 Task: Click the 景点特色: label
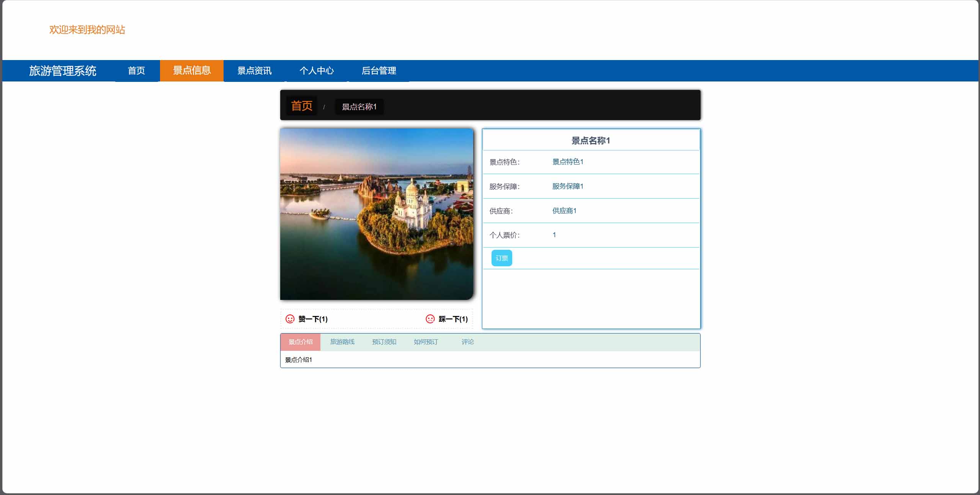click(x=505, y=162)
